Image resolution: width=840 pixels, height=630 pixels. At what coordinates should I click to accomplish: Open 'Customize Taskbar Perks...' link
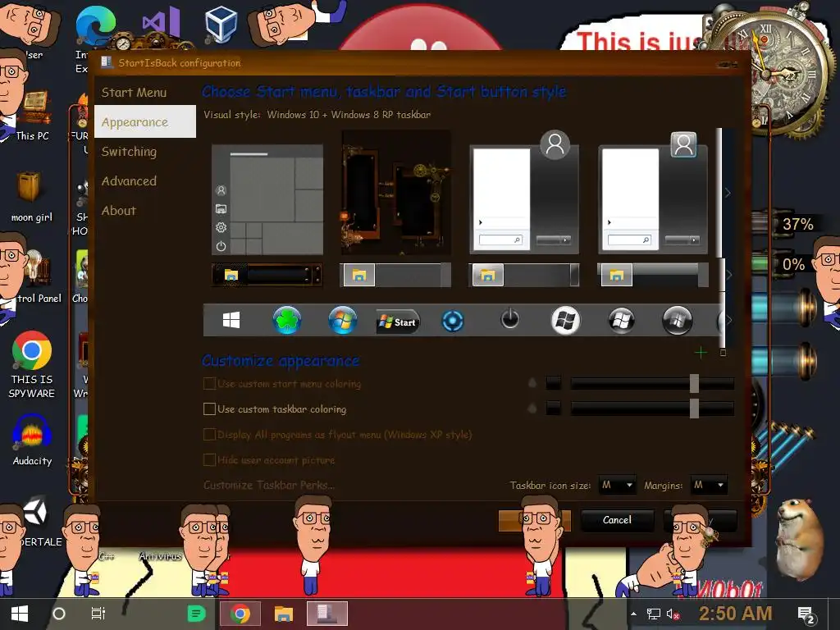click(269, 486)
